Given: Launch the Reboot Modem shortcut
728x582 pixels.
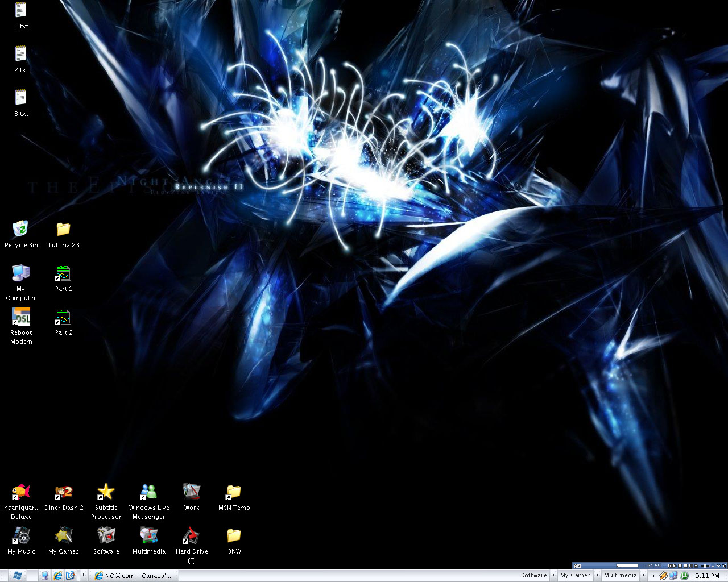Looking at the screenshot, I should [x=21, y=326].
